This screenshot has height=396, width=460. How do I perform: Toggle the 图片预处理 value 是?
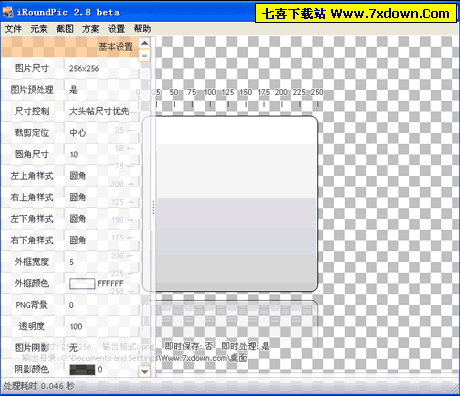click(x=102, y=90)
